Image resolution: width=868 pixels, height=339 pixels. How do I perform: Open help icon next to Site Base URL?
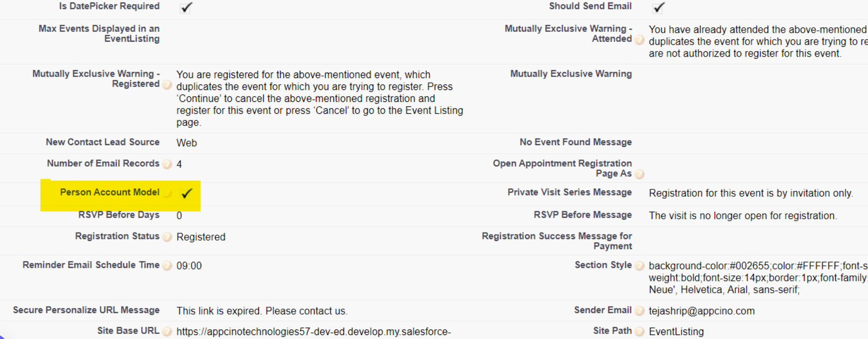[167, 332]
